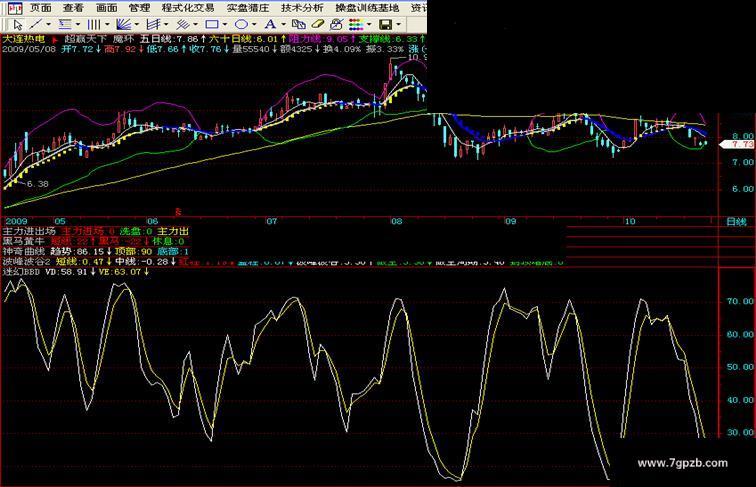Click the turnover 额4325

tap(296, 49)
